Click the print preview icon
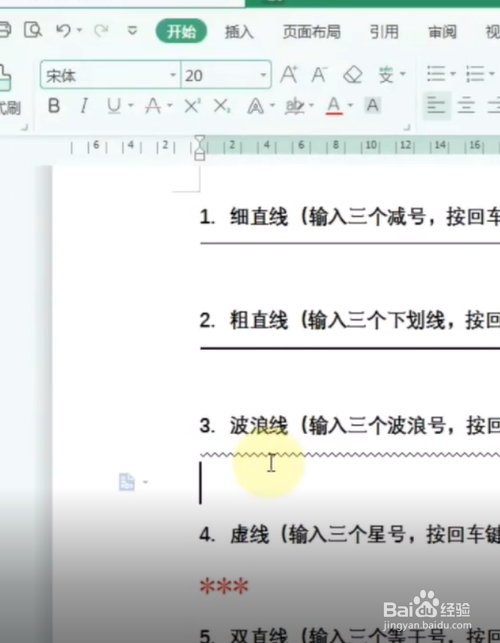This screenshot has height=643, width=500. point(32,30)
